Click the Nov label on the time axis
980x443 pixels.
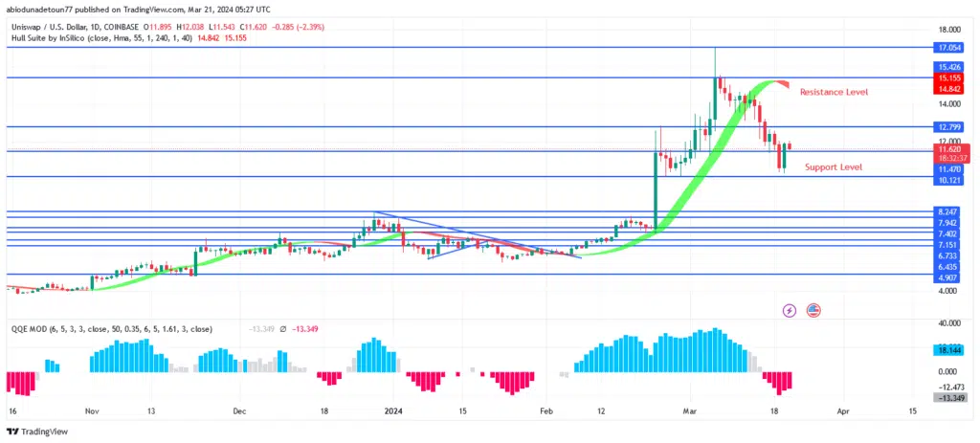(92, 411)
